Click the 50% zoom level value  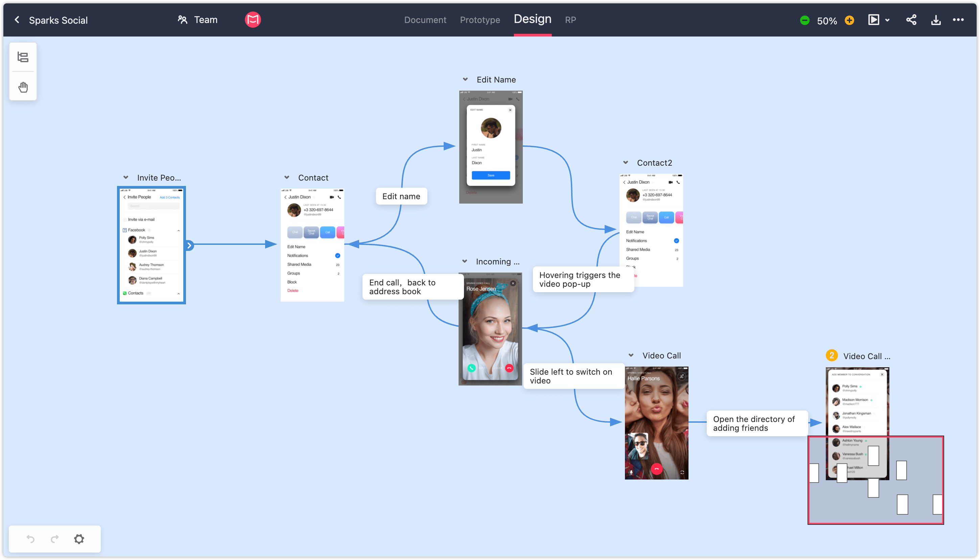click(826, 21)
